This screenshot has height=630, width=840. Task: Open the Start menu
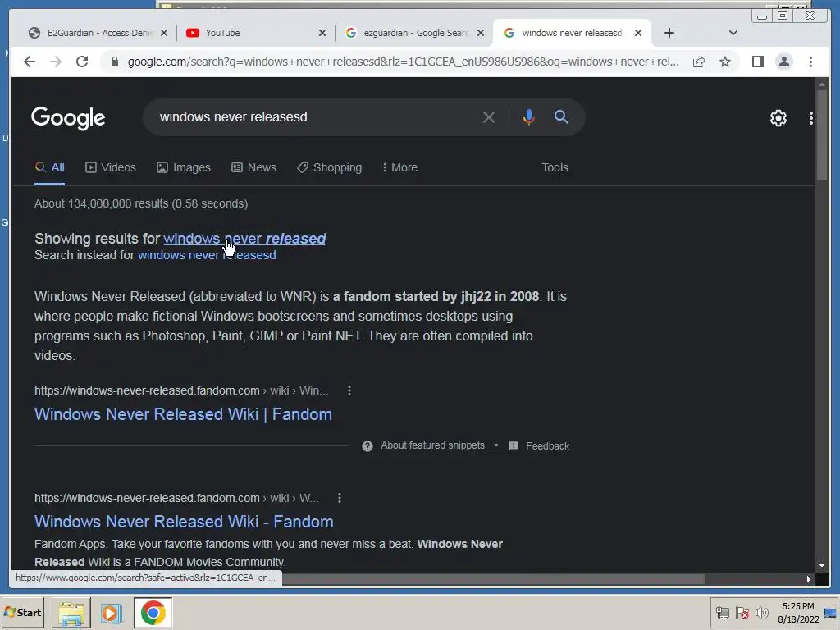pyautogui.click(x=22, y=612)
